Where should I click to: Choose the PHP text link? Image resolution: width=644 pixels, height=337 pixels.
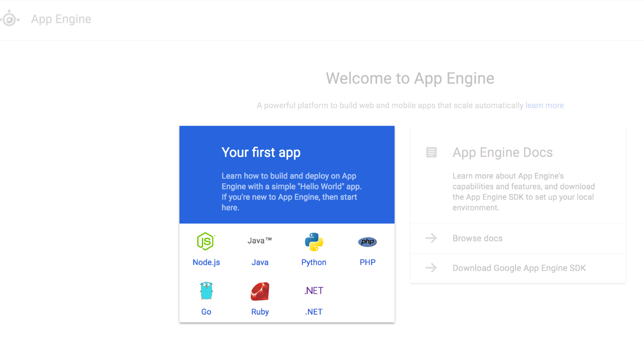coord(368,262)
